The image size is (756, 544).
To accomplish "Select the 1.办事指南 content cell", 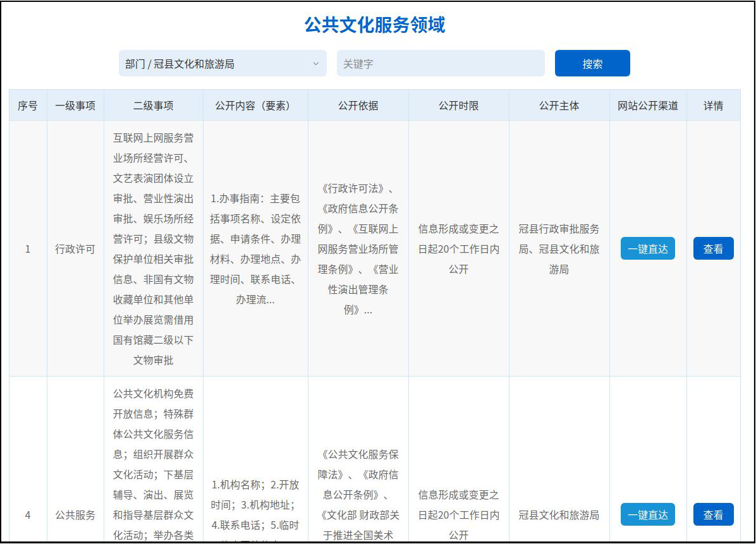I will (x=255, y=249).
